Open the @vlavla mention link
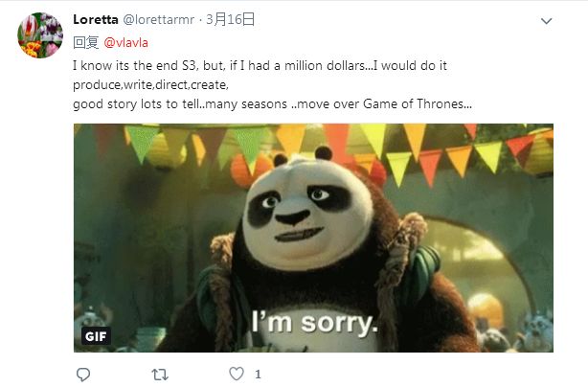 point(125,43)
